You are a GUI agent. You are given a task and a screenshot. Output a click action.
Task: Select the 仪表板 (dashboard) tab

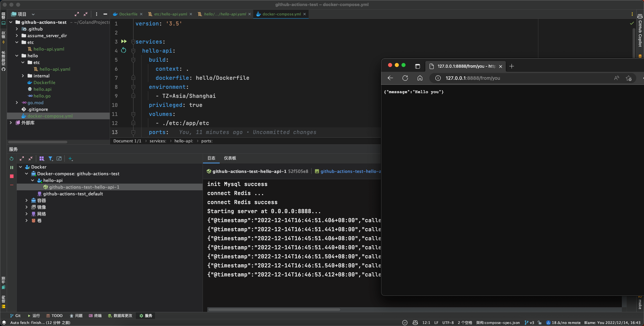[x=230, y=158]
